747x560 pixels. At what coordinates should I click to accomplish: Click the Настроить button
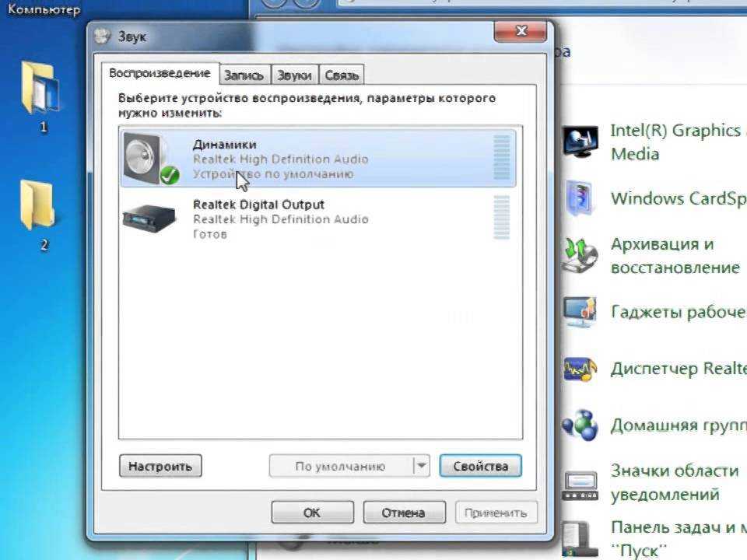160,466
